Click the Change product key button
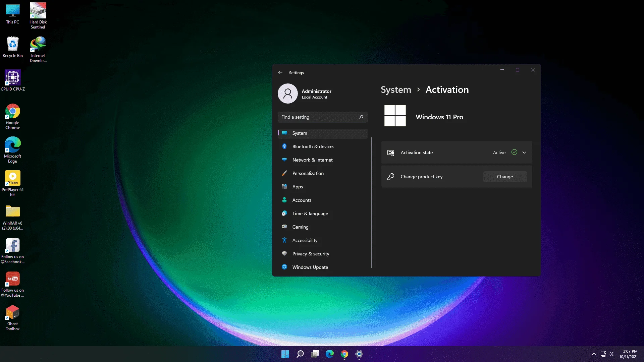The width and height of the screenshot is (644, 362). [x=505, y=177]
